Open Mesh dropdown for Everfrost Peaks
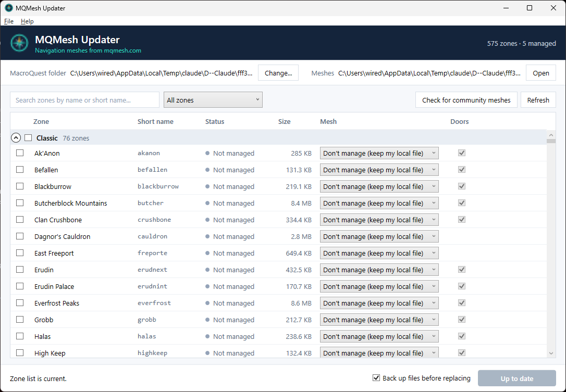The height and width of the screenshot is (392, 566). tap(379, 303)
